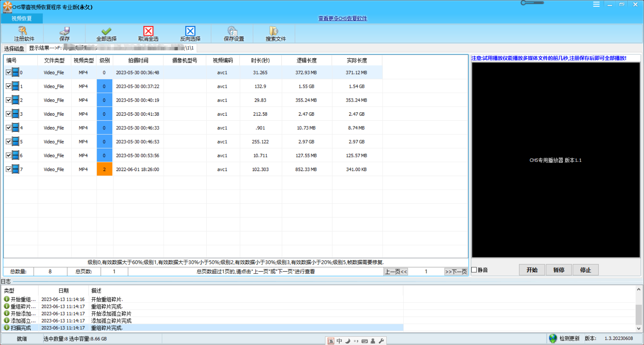The image size is (644, 345).
Task: Click the 取消全选 deselect all icon
Action: tap(148, 31)
